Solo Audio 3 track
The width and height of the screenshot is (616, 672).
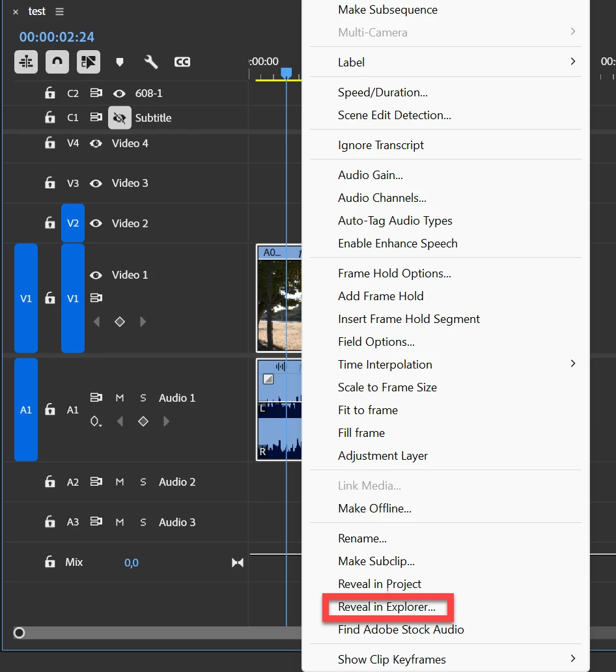(143, 522)
